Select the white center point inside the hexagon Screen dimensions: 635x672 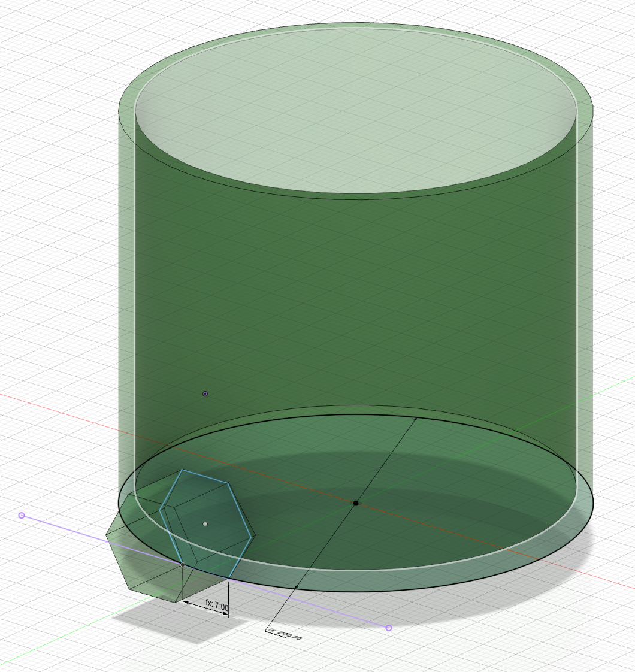tap(205, 523)
